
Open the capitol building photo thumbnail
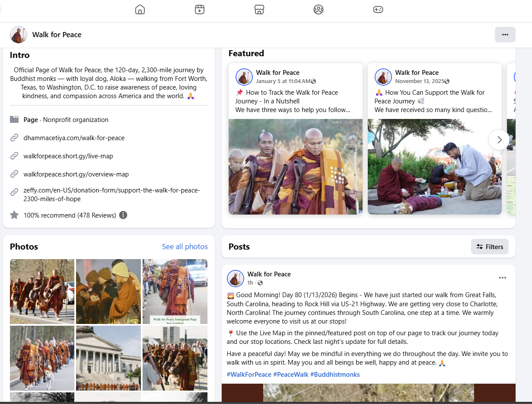tap(108, 358)
